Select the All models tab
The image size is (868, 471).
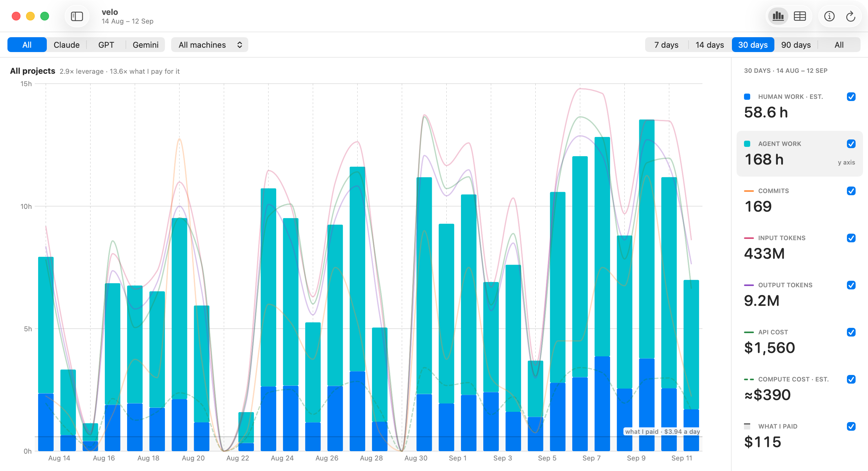click(x=27, y=45)
